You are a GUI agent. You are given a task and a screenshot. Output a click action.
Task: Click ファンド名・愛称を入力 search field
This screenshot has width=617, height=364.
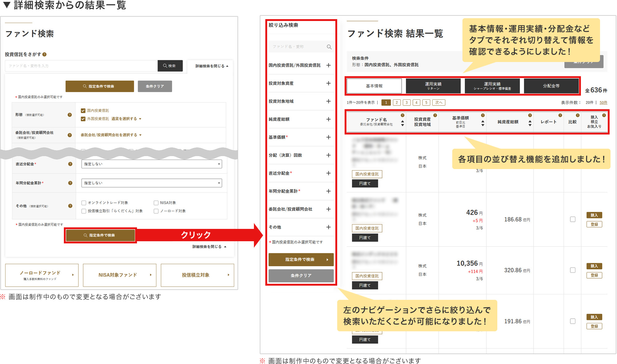click(x=81, y=66)
